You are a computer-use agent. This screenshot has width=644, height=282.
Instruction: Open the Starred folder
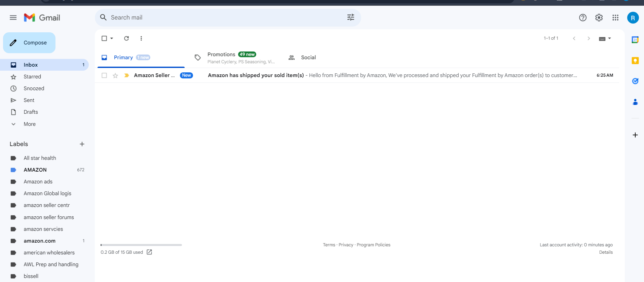tap(44, 77)
